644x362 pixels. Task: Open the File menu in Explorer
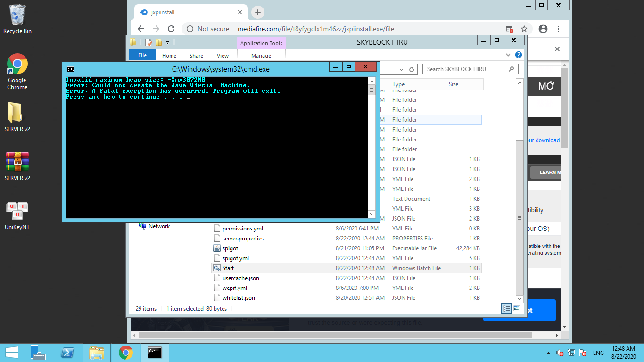pos(142,55)
